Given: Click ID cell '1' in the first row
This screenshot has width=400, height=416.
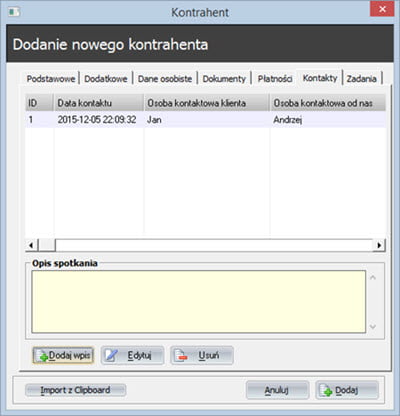Looking at the screenshot, I should click(x=39, y=120).
